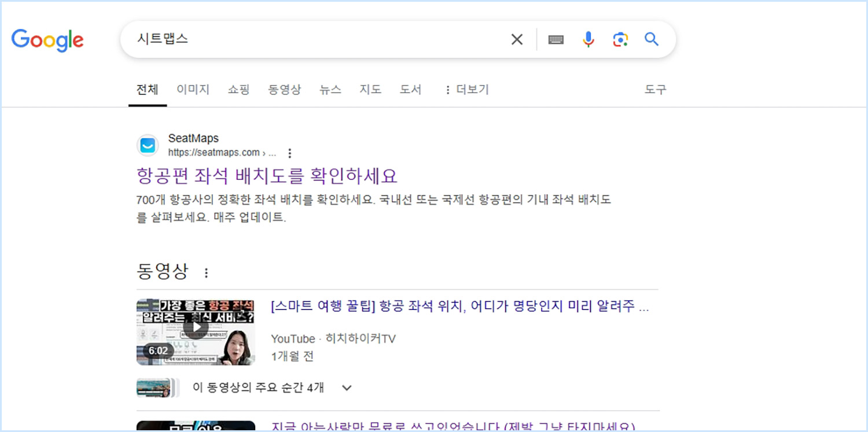868x432 pixels.
Task: Open the on-screen keyboard icon
Action: (556, 39)
